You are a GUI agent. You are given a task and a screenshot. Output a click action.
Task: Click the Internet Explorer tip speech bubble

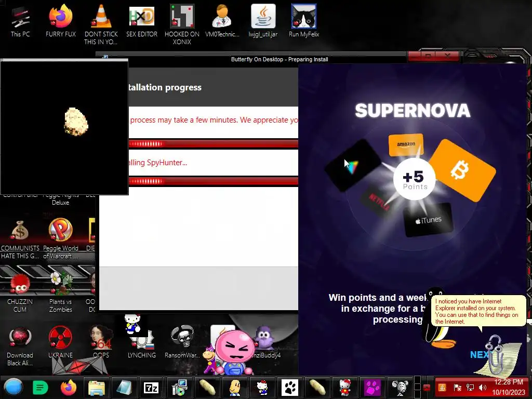click(478, 312)
